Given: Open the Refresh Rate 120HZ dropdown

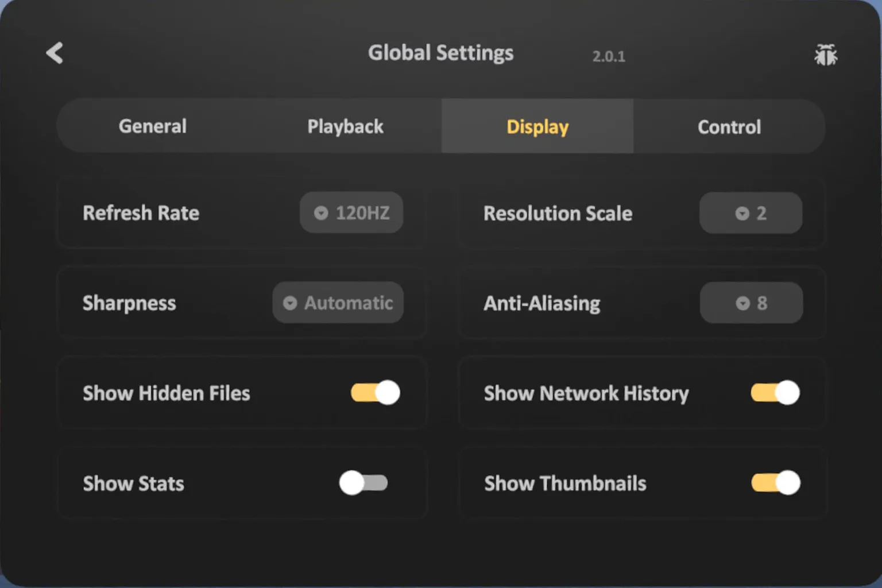Looking at the screenshot, I should [x=351, y=213].
